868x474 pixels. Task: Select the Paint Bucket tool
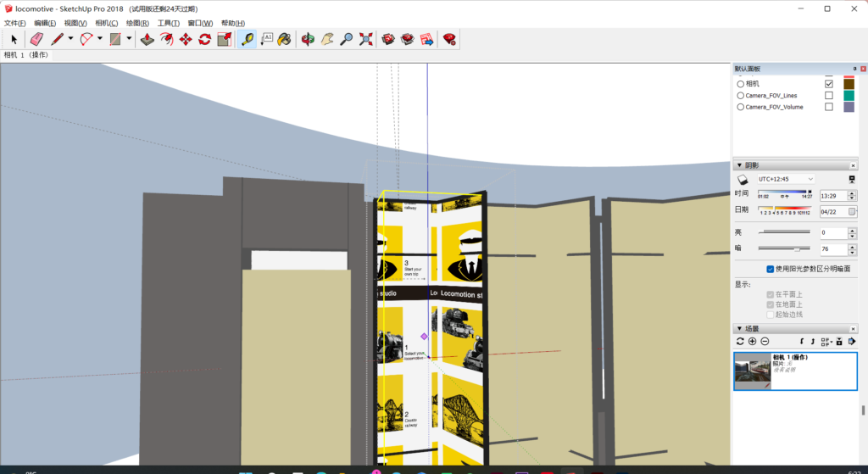click(285, 39)
